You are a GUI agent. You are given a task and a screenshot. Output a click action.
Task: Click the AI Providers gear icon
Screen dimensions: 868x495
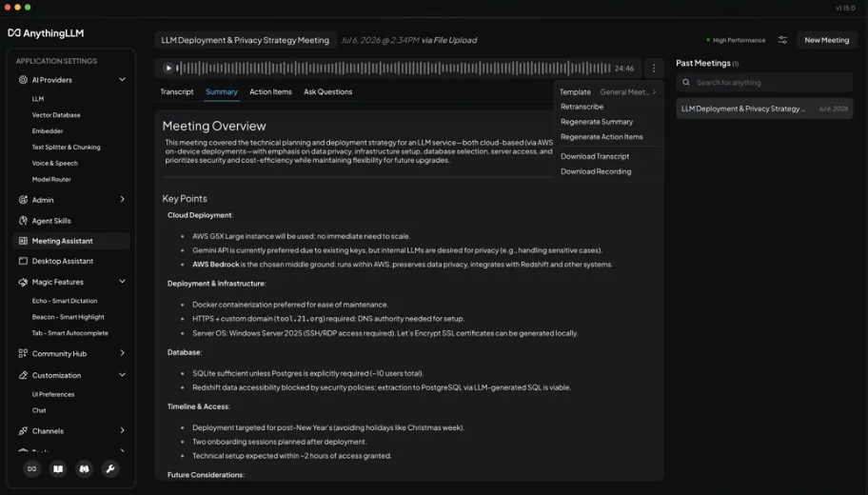coord(23,80)
